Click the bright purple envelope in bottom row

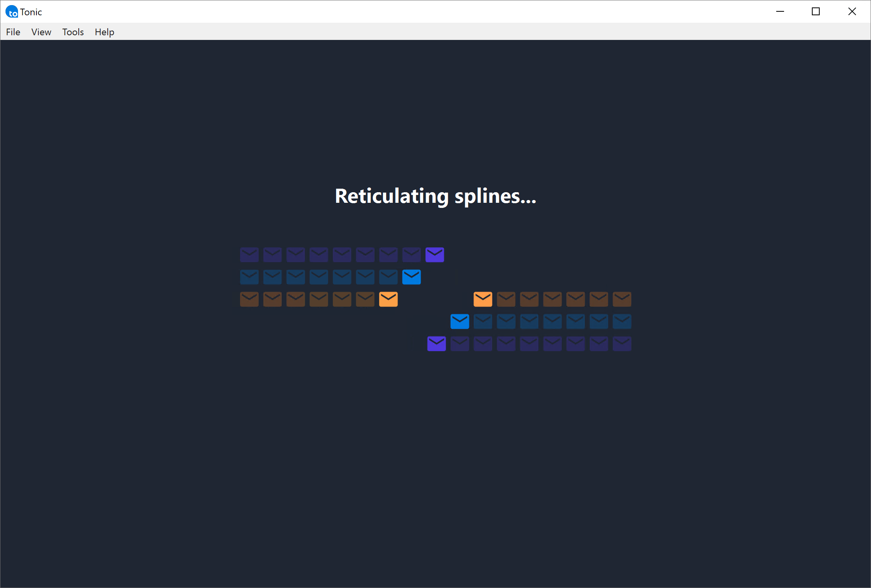point(437,344)
